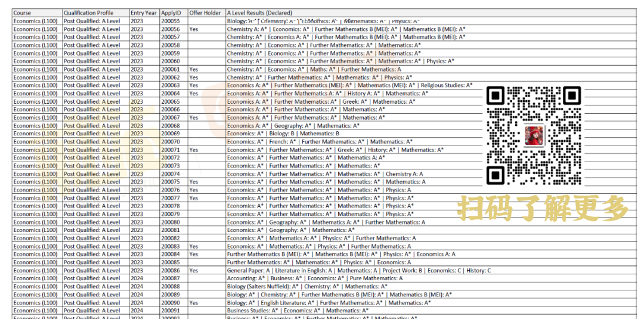
Task: Select the Course column header
Action: tap(38, 13)
